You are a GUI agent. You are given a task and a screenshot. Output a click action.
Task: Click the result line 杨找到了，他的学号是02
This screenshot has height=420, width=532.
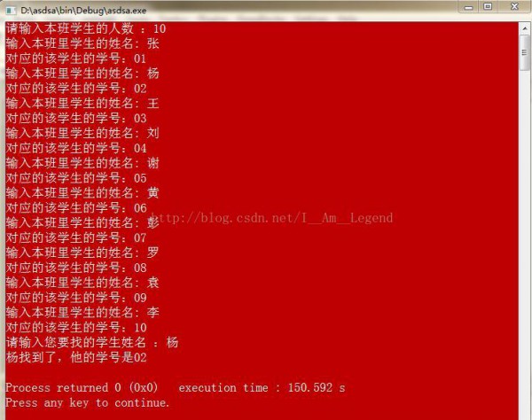(76, 357)
